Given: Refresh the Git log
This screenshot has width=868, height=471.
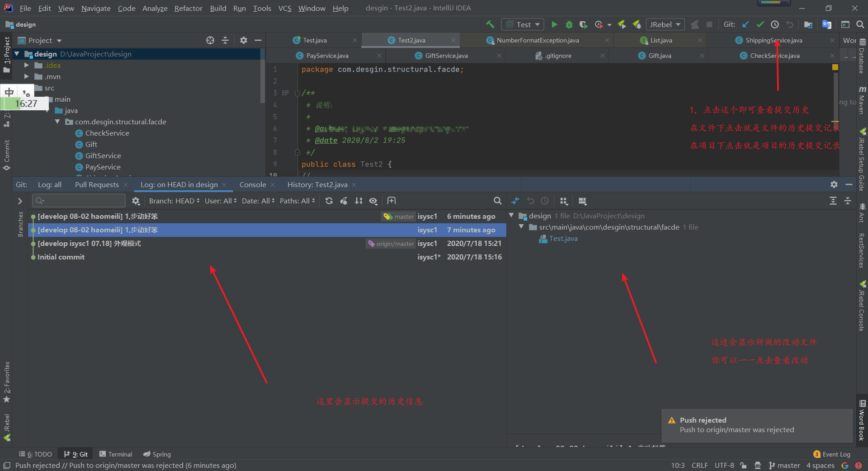Looking at the screenshot, I should pyautogui.click(x=329, y=201).
